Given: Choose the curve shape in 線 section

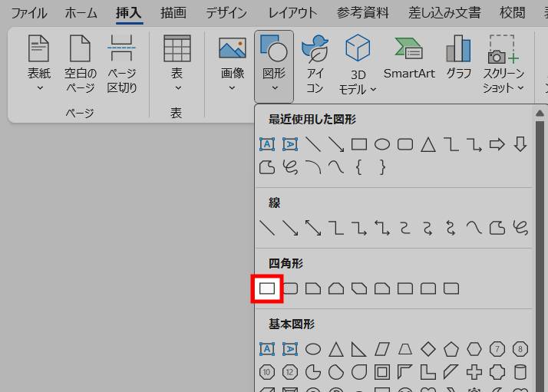Looking at the screenshot, I should 474,228.
